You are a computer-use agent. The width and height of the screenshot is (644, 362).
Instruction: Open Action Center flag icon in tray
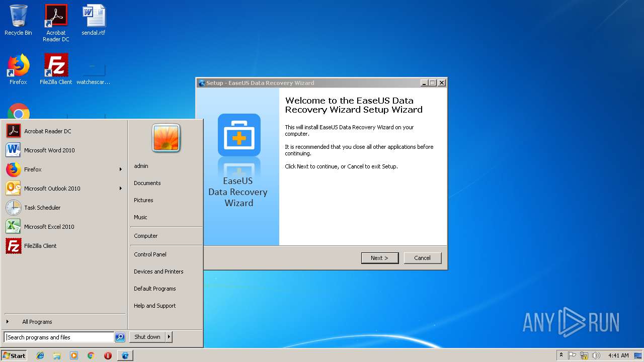572,355
